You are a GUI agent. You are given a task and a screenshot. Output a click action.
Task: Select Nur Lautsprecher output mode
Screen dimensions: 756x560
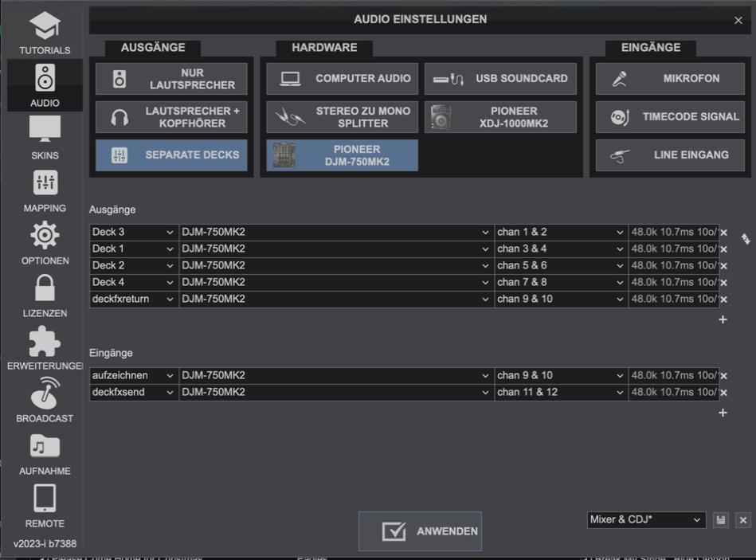tap(171, 79)
